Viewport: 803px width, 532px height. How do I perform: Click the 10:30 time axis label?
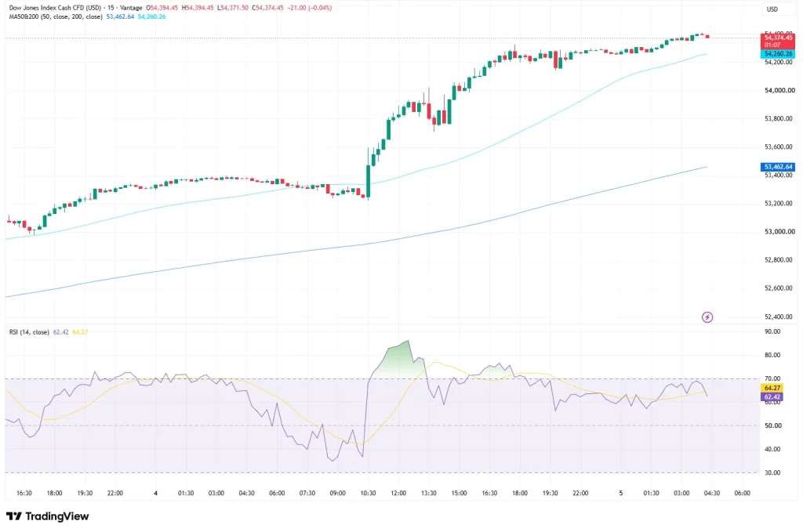point(368,493)
